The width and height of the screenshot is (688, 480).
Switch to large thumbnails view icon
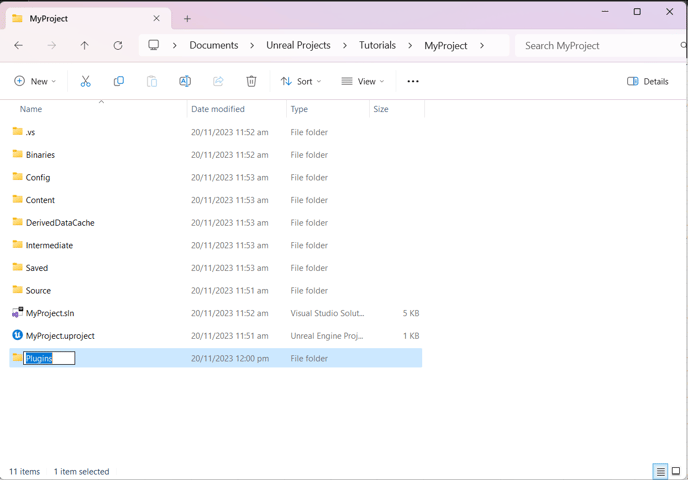click(676, 471)
